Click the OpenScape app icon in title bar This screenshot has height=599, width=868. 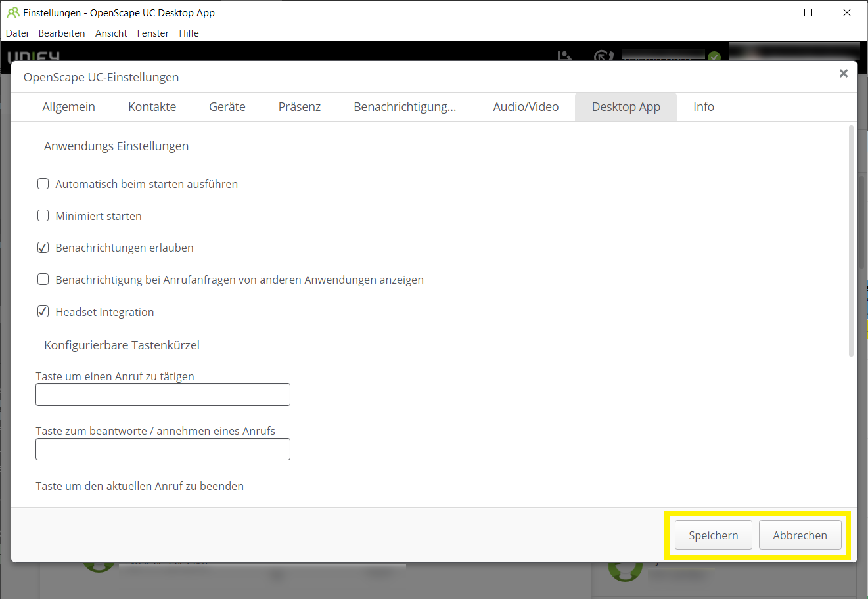(12, 12)
